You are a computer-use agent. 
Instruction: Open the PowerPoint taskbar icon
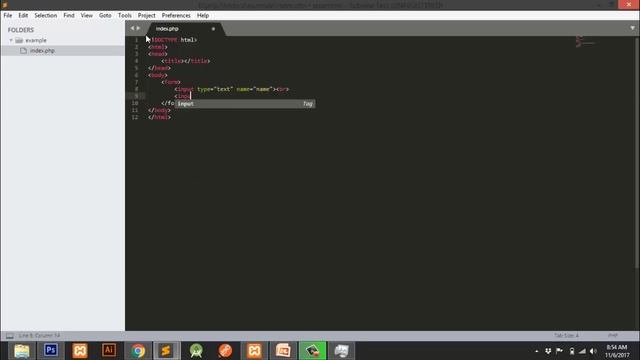click(x=283, y=351)
